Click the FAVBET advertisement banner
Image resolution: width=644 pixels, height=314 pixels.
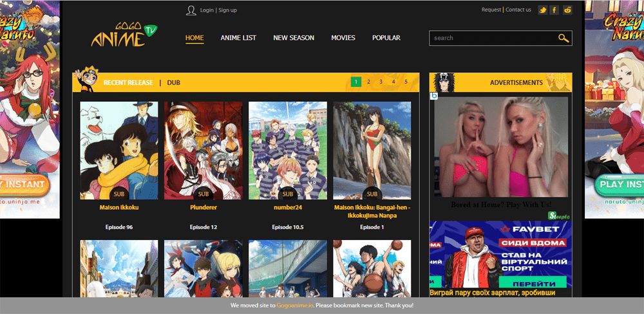(500, 255)
